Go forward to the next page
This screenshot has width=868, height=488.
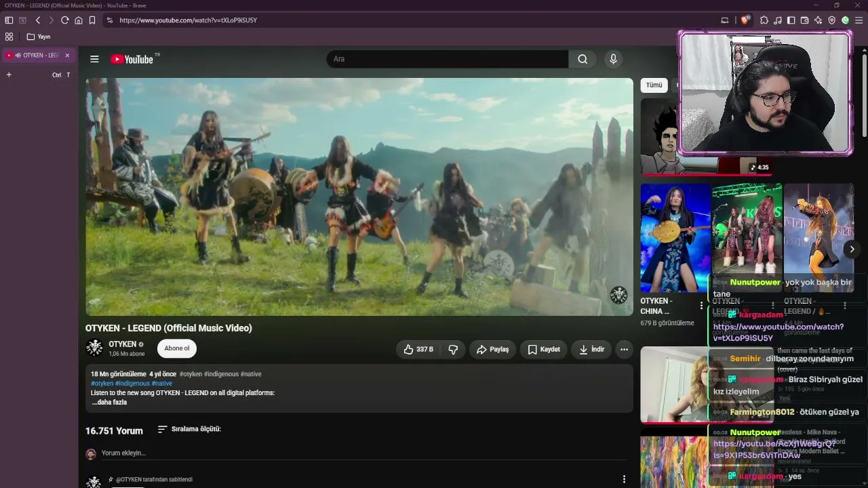[x=51, y=20]
